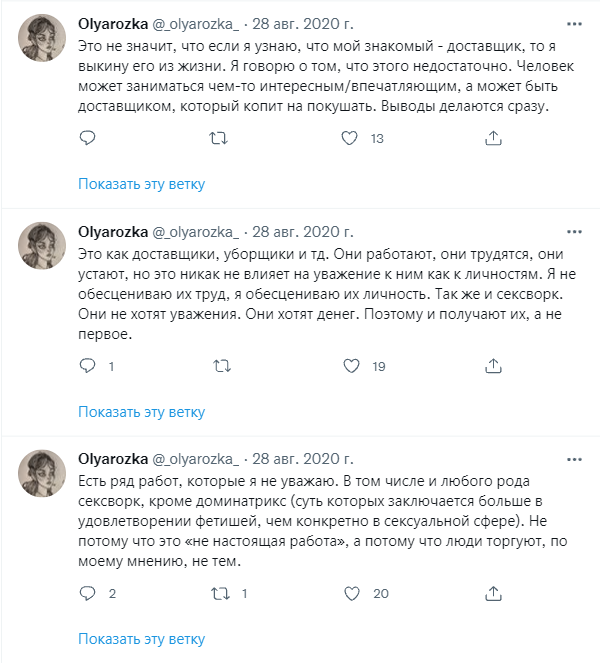This screenshot has height=663, width=600.
Task: Click last 'Показать эту ветку' link
Action: 141,639
